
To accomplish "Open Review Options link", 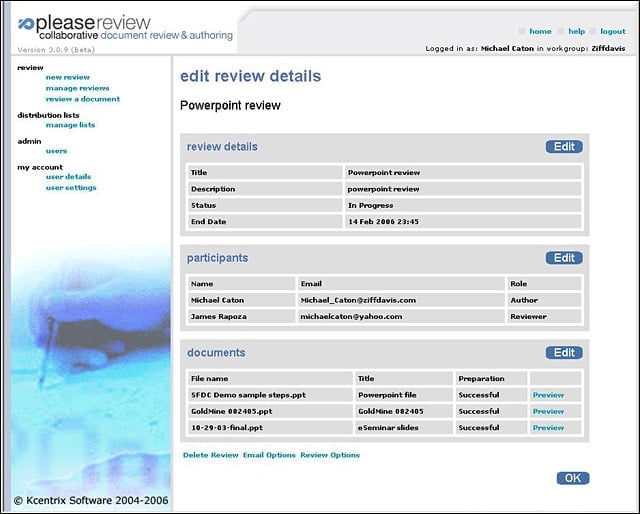I will point(330,455).
